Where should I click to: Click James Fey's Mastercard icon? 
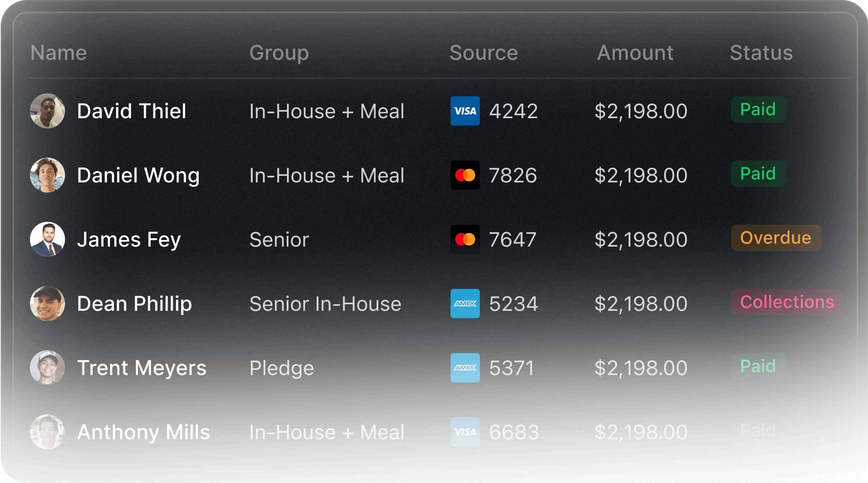[465, 239]
